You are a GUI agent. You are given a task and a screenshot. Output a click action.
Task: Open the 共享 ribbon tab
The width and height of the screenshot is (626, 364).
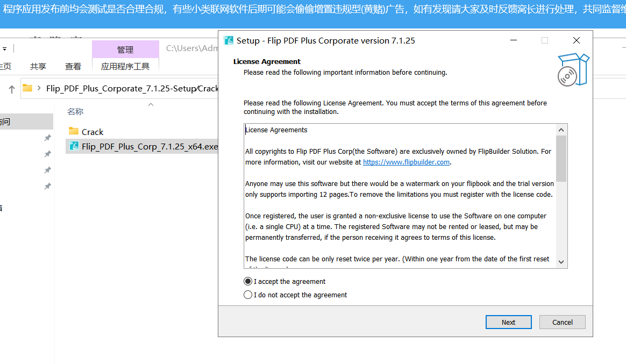click(x=38, y=66)
